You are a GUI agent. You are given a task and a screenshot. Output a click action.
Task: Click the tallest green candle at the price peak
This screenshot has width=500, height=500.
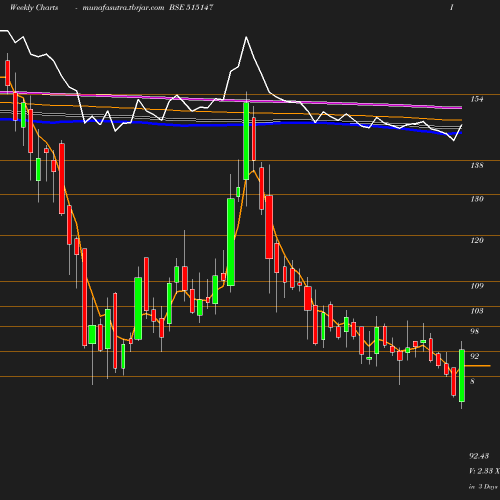pos(246,141)
